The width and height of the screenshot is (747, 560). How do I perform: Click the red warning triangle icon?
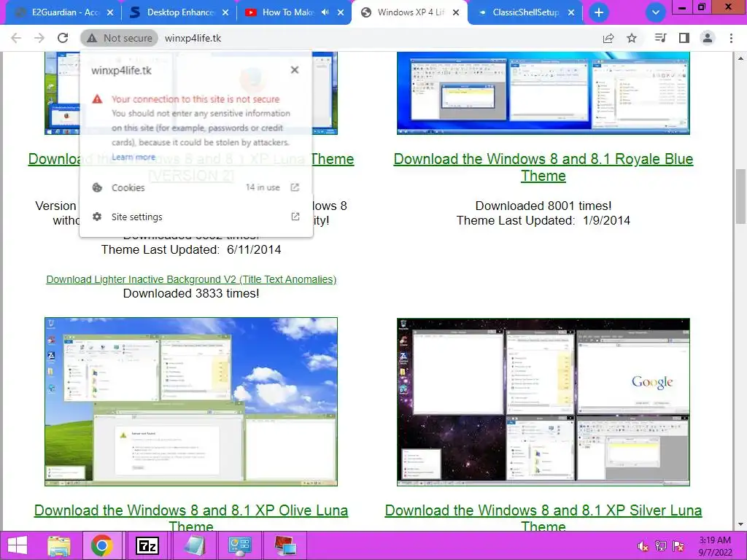(x=97, y=99)
